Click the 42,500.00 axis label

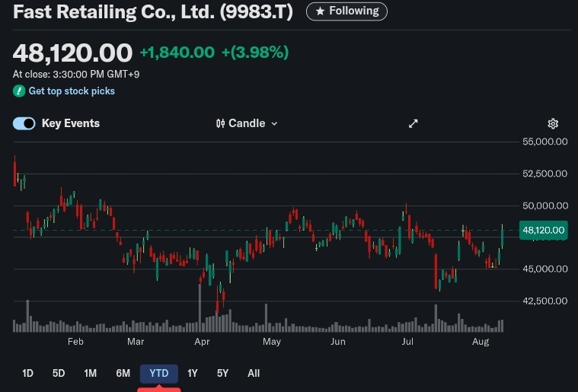point(544,301)
